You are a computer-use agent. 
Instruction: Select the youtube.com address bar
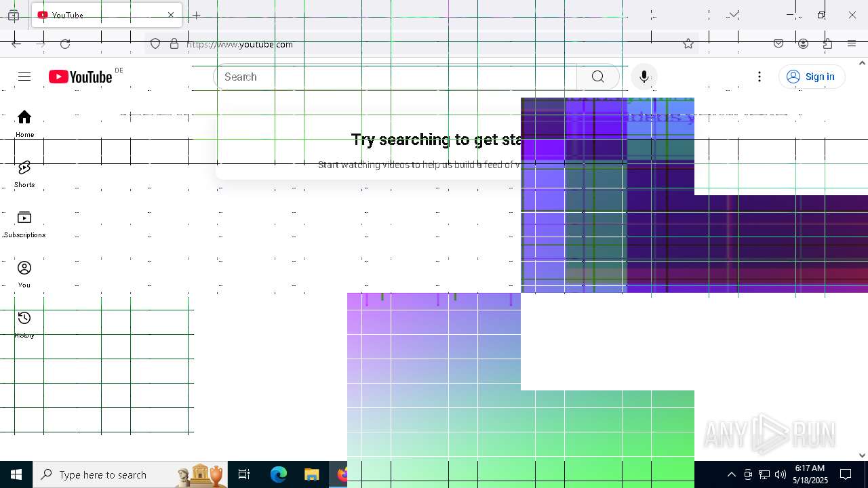(x=420, y=44)
